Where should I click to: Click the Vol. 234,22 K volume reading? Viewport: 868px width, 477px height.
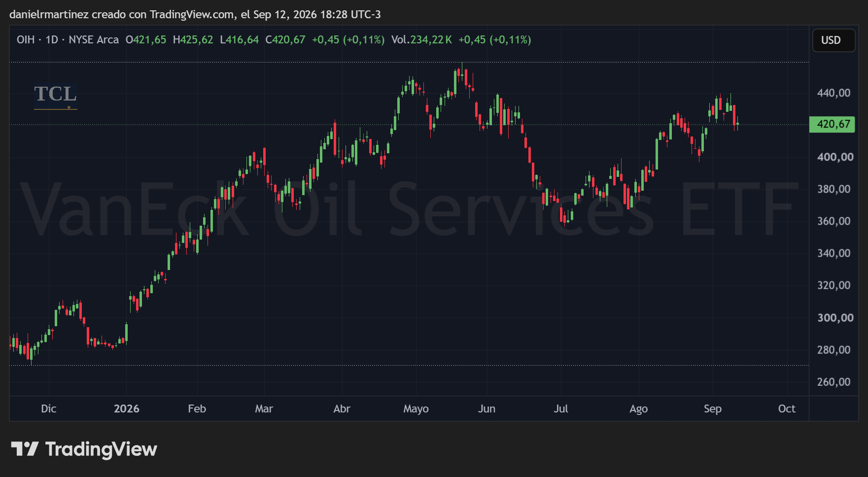421,40
